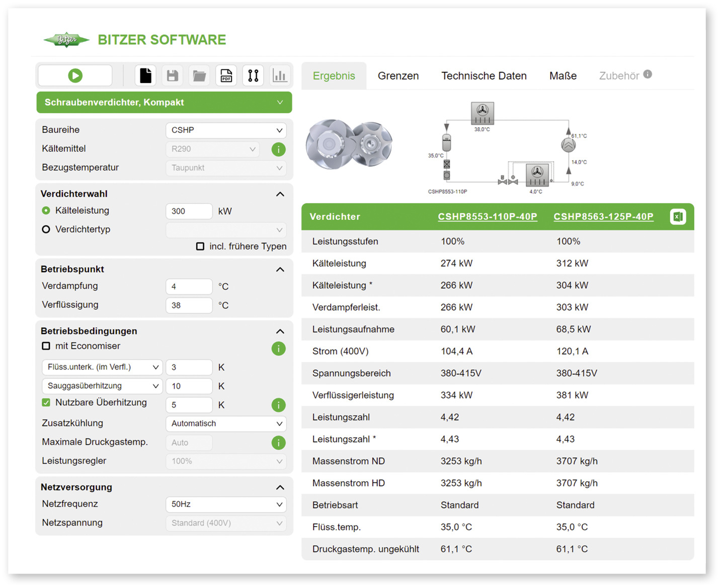Switch to the Grenzen tab
Screen dimensions: 720x588
tap(398, 75)
